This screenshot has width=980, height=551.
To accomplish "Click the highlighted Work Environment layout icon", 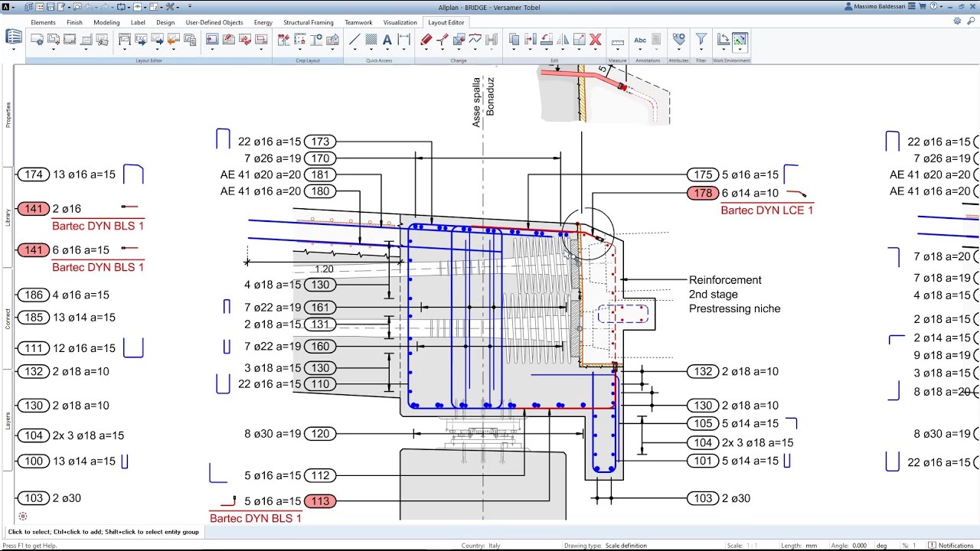I will [740, 39].
